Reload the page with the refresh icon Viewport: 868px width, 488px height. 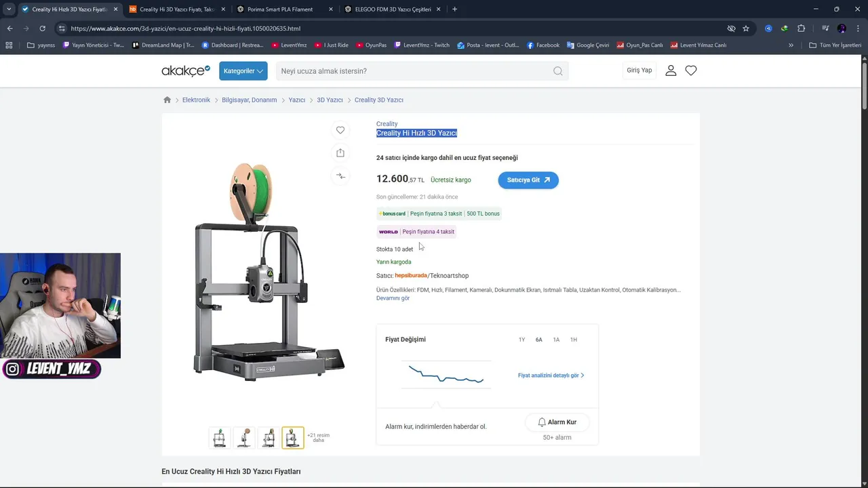point(42,28)
